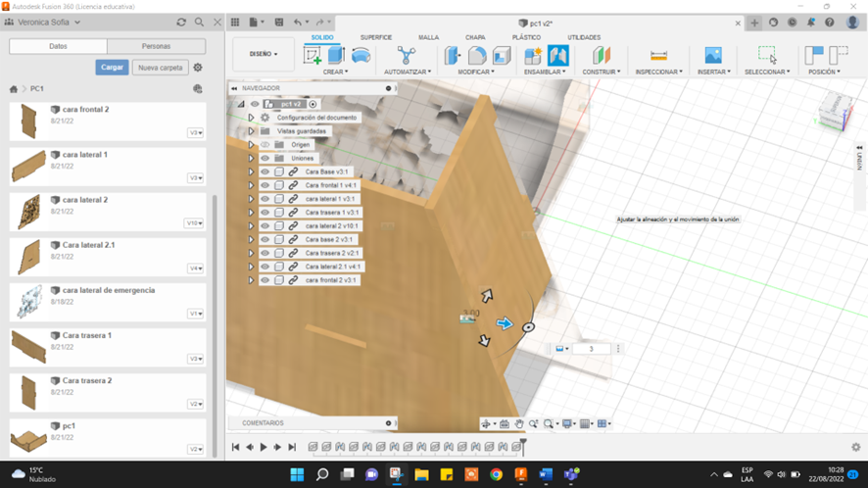Select the Press Pull modify icon
This screenshot has width=868, height=488.
[x=453, y=56]
